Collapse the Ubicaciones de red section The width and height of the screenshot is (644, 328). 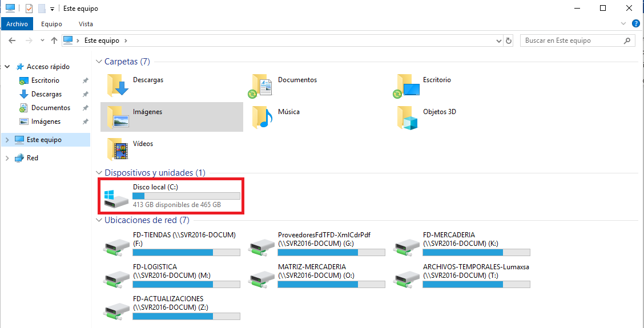(x=99, y=220)
